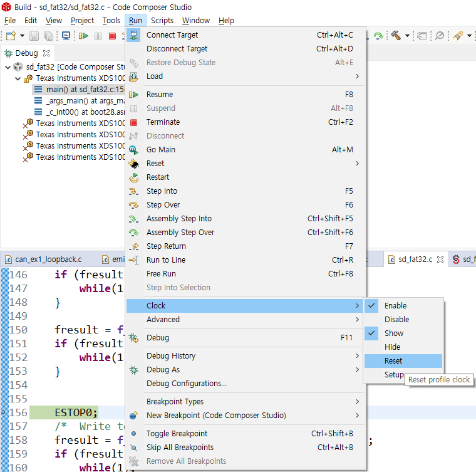
Task: Click the Restart icon in menu
Action: (x=133, y=177)
